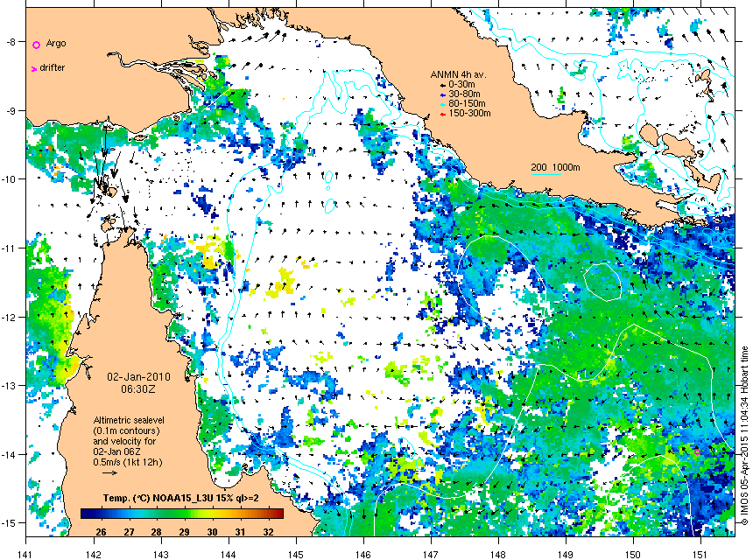Click the '80-150m' depth label

[467, 103]
